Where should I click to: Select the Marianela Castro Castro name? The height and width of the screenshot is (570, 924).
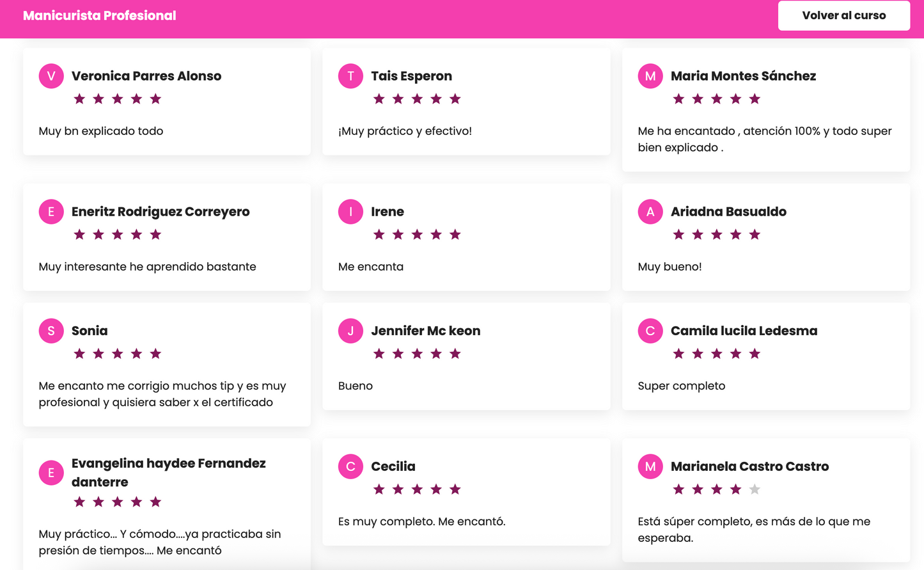click(749, 466)
